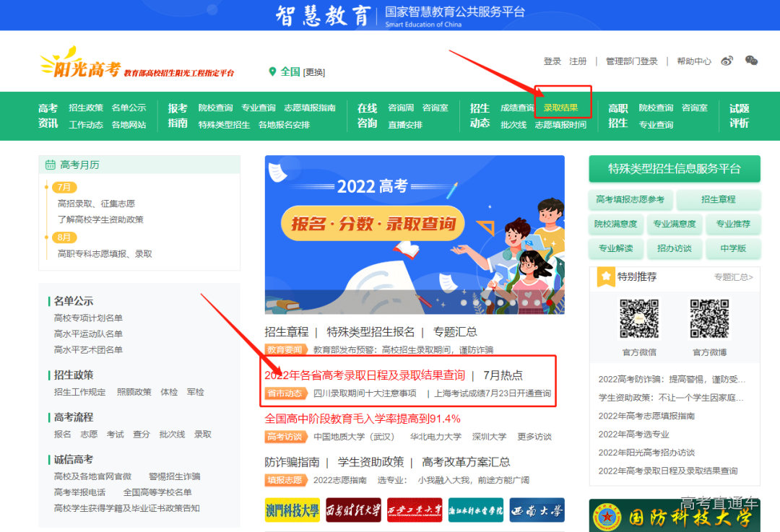Screen dimensions: 780x532
Task: Click the 高考填报志愿参考 button
Action: [x=630, y=200]
